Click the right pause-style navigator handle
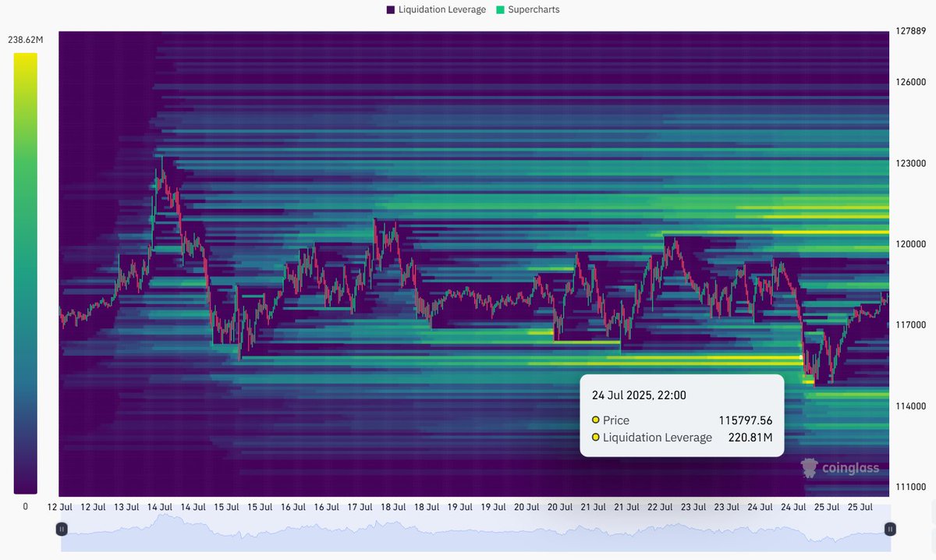The image size is (936, 560). 889,529
